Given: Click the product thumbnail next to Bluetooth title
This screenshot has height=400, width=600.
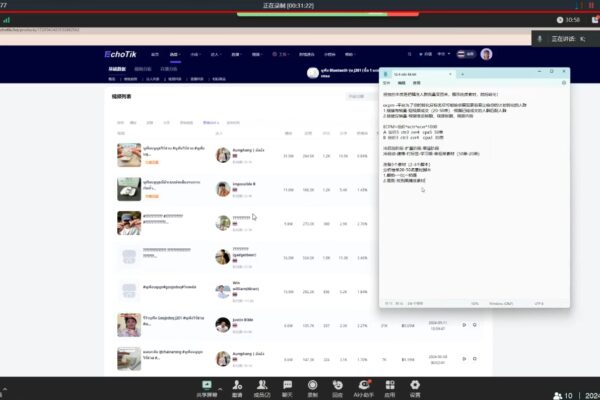Looking at the screenshot, I should point(313,73).
